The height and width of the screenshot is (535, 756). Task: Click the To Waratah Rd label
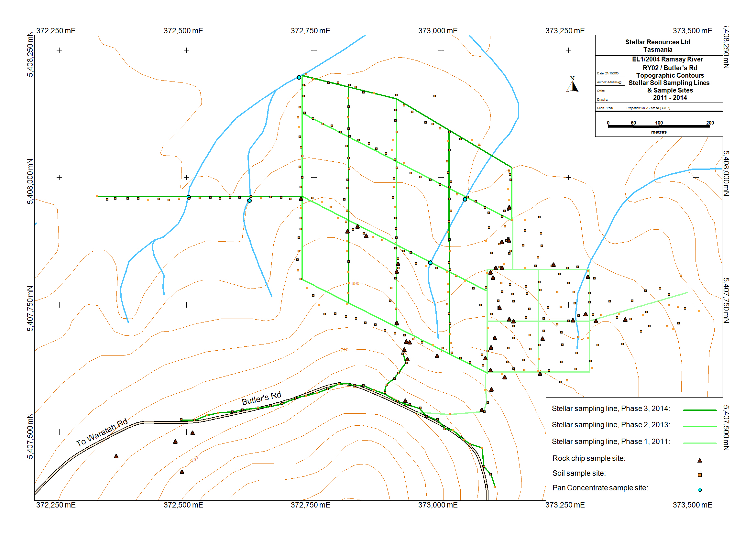(102, 432)
